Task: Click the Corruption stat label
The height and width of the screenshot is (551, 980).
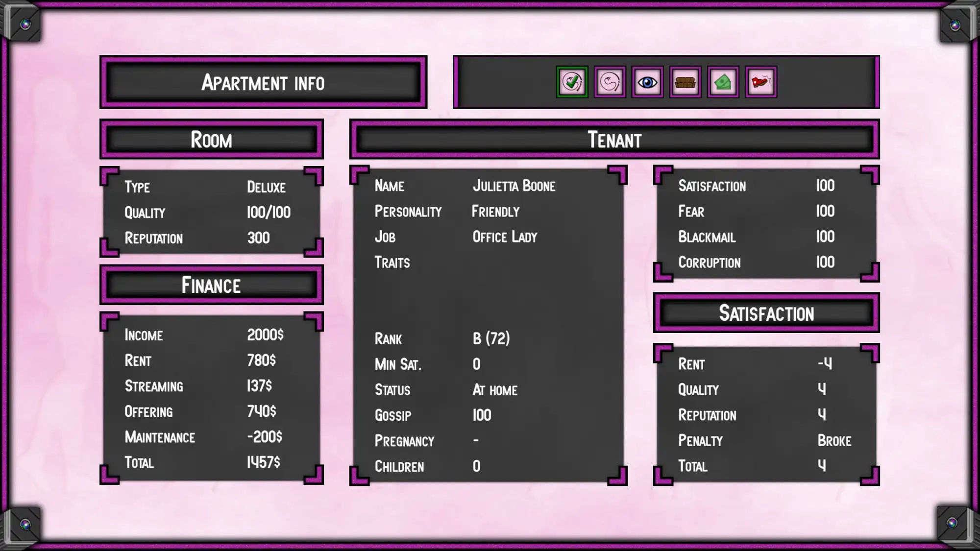Action: pos(709,263)
